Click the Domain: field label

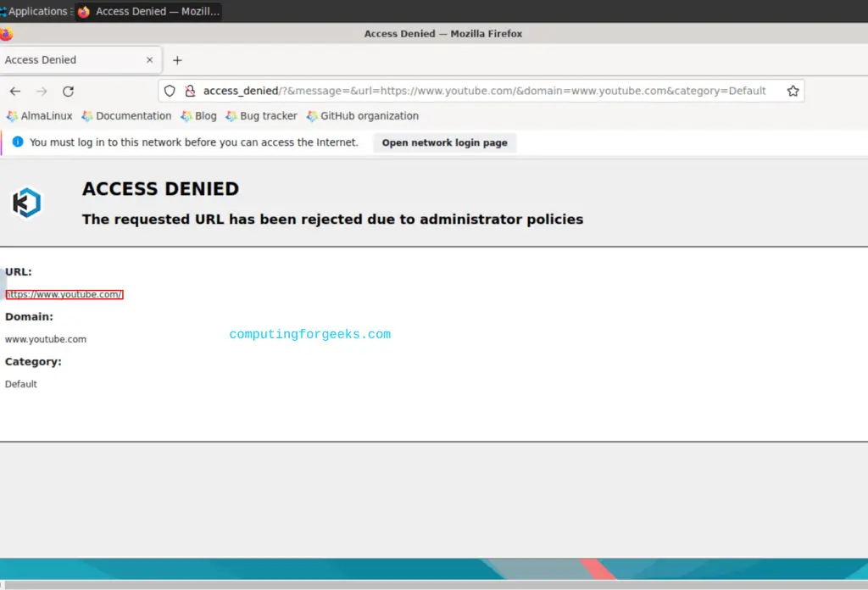[x=30, y=316]
